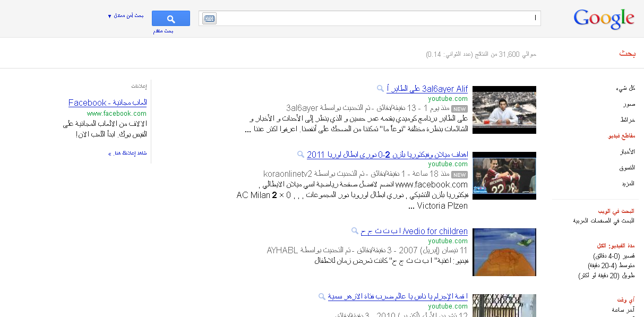Switch to 'خرائط' maps results

pos(628,120)
